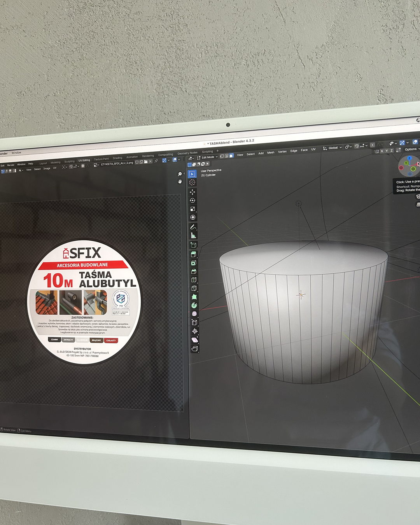This screenshot has width=420, height=525.
Task: Open the Edit Mode dropdown
Action: (x=208, y=157)
